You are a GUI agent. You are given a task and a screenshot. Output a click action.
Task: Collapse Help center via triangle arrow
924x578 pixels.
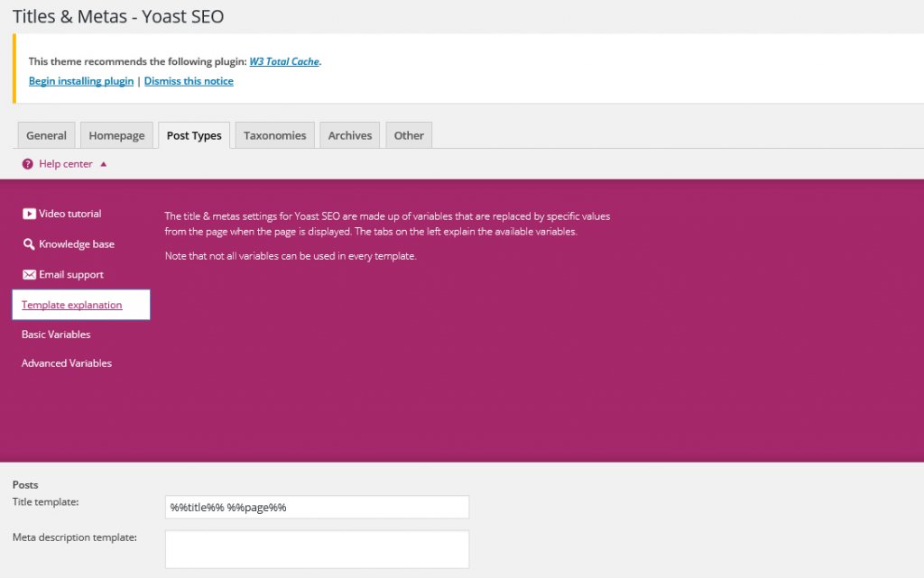coord(104,164)
